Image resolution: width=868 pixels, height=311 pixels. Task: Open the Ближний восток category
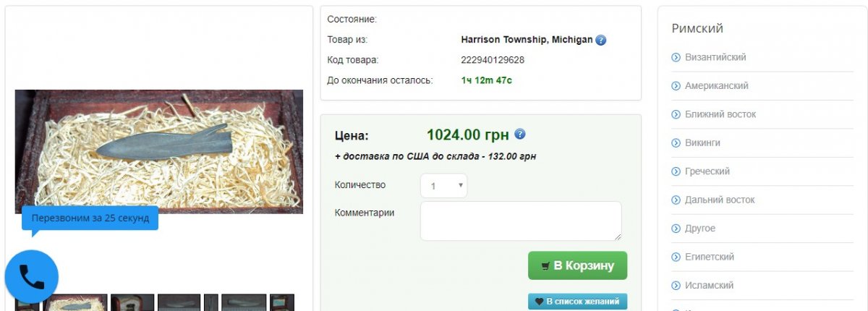720,114
